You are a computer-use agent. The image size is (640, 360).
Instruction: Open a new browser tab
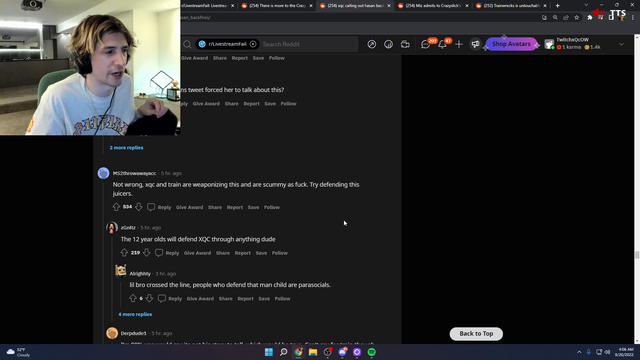[x=557, y=6]
